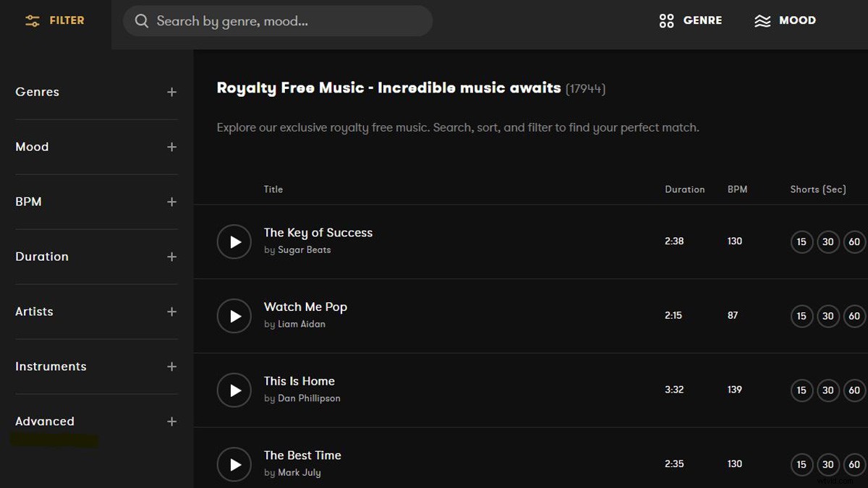This screenshot has width=868, height=488.
Task: Expand the BPM filter section
Action: 171,202
